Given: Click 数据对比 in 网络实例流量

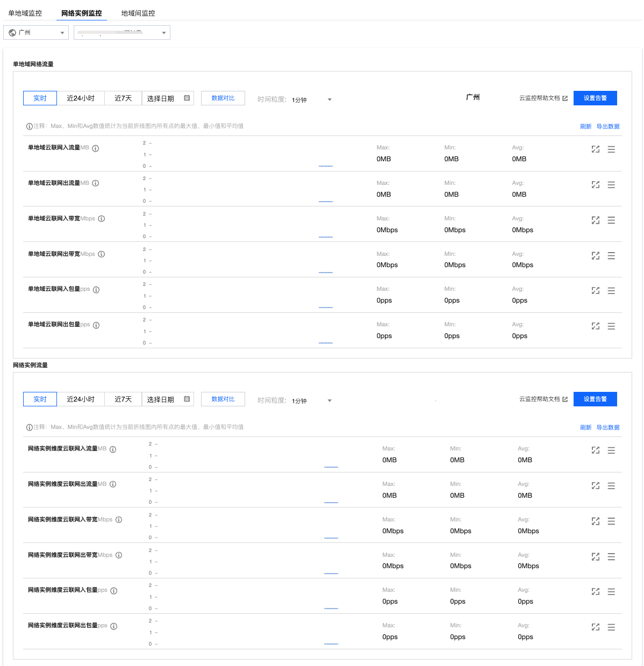Looking at the screenshot, I should coord(223,399).
